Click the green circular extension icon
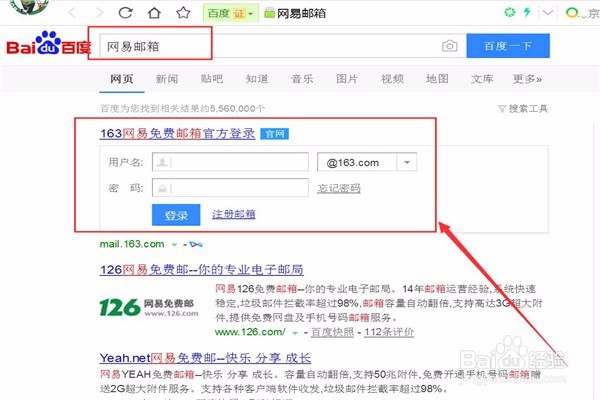The width and height of the screenshot is (600, 400). (509, 12)
